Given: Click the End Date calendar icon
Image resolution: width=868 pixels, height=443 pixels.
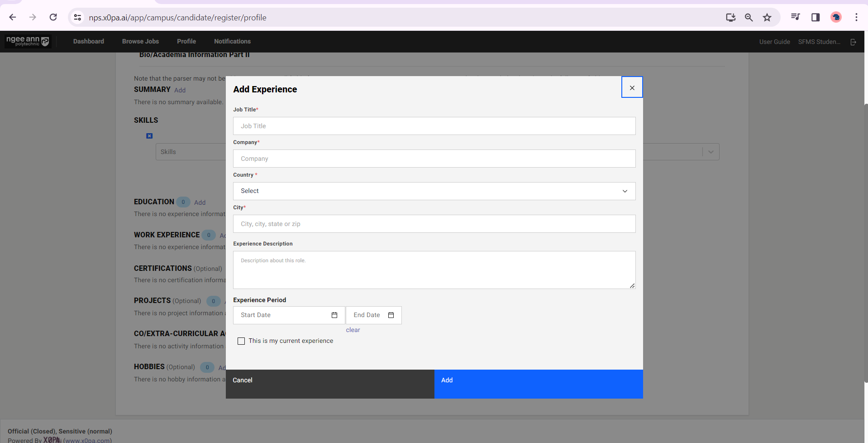Looking at the screenshot, I should tap(391, 315).
